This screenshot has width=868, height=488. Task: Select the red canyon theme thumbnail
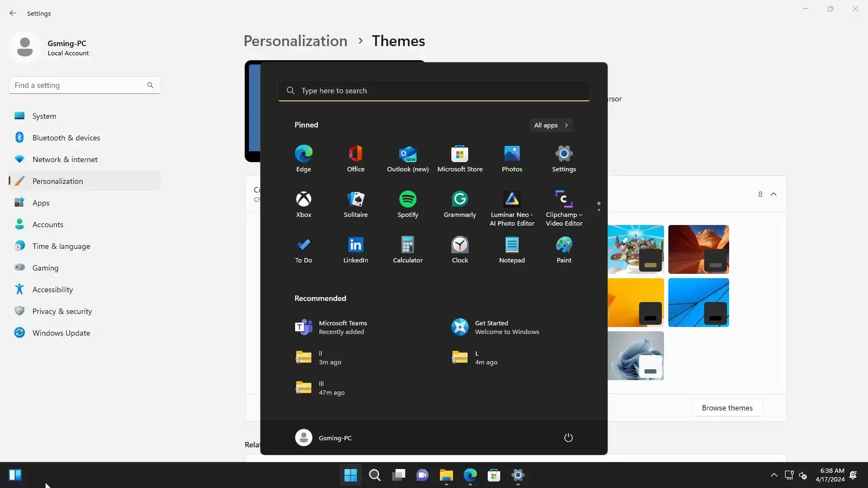pos(699,249)
